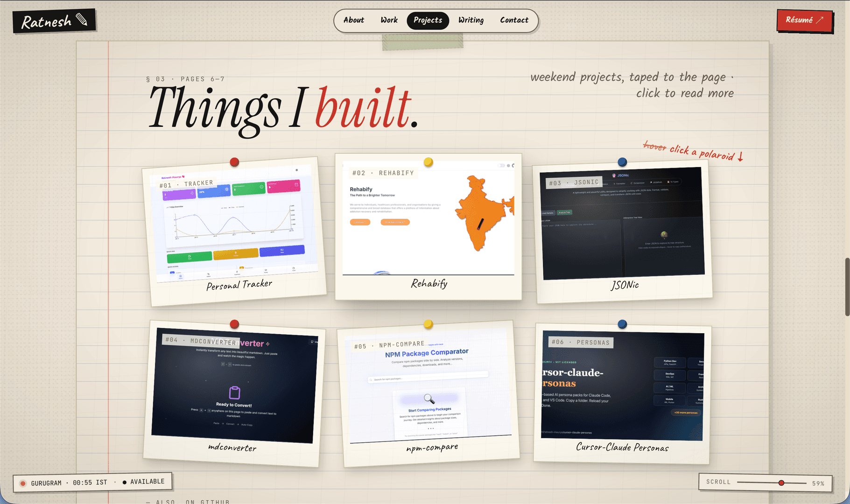Click the page vertical scrollbar thumb

click(x=847, y=287)
